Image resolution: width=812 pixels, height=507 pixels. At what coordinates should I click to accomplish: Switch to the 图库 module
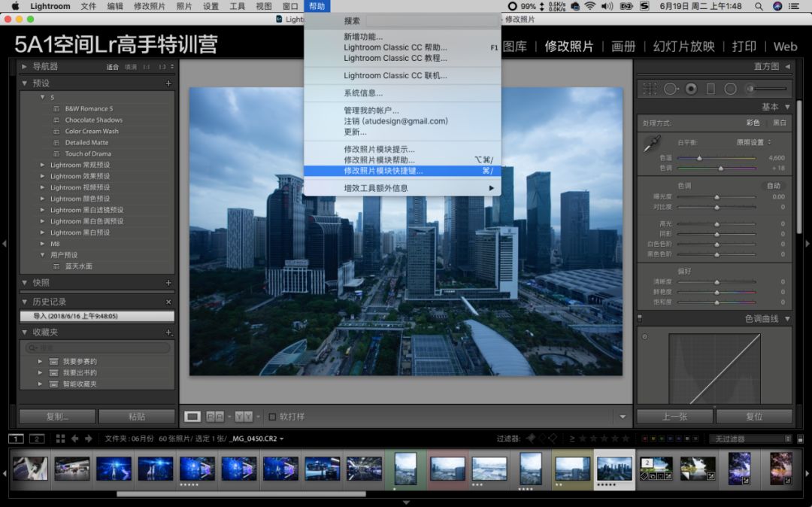[x=515, y=47]
